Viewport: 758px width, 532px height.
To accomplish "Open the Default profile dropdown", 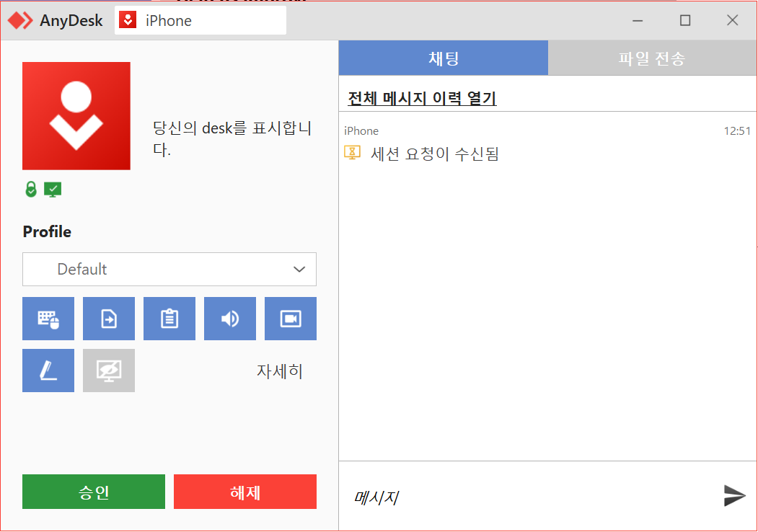I will (169, 269).
